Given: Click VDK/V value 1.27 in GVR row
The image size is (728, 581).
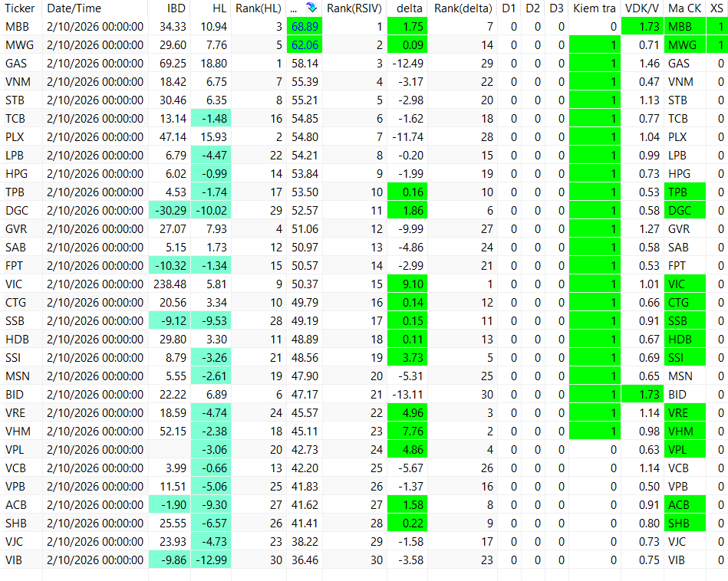Looking at the screenshot, I should (649, 229).
